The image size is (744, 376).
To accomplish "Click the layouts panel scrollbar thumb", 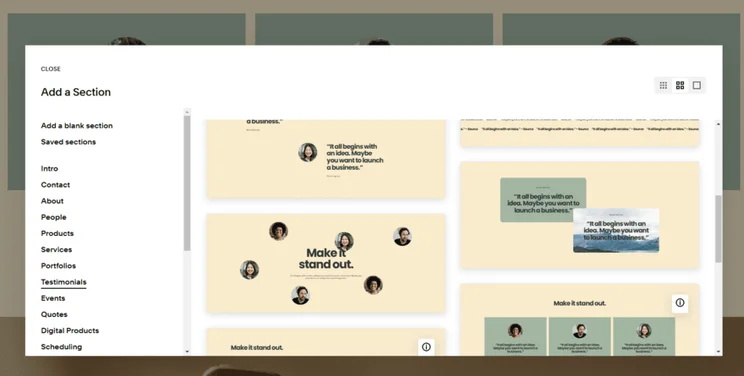I will pos(718,228).
